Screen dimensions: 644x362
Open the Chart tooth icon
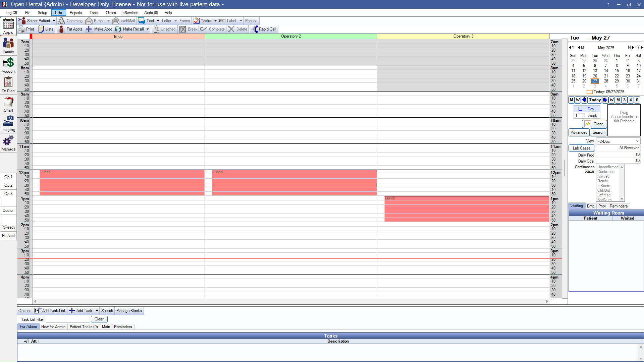8,102
